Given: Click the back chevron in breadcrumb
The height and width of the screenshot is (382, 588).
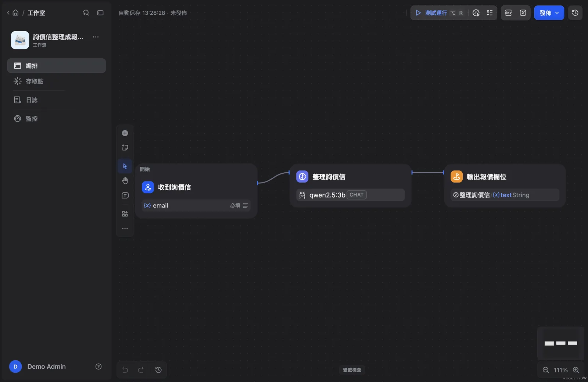Looking at the screenshot, I should pyautogui.click(x=8, y=13).
